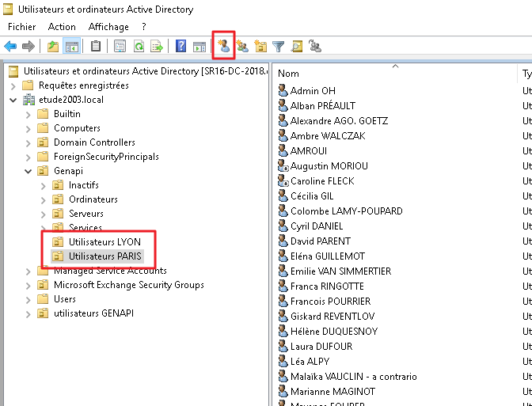Go back with the blue arrow
Screen dimensions: 532x406
tap(10, 46)
